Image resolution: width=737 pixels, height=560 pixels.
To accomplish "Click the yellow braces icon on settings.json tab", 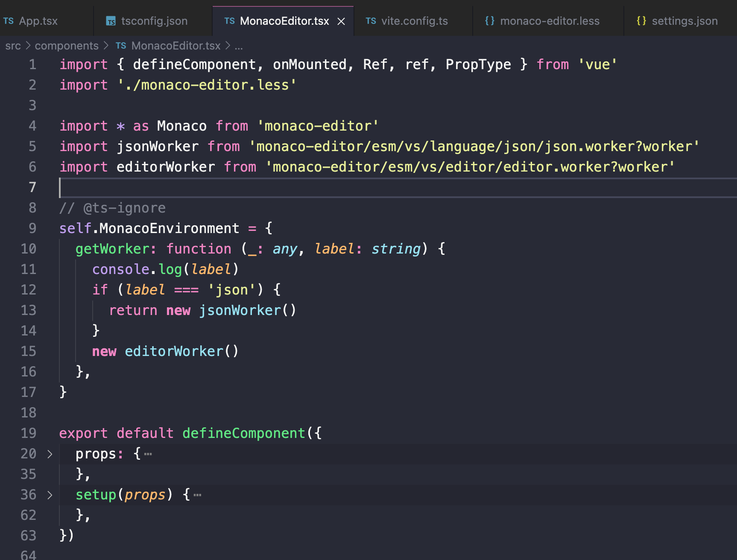I will [x=641, y=20].
